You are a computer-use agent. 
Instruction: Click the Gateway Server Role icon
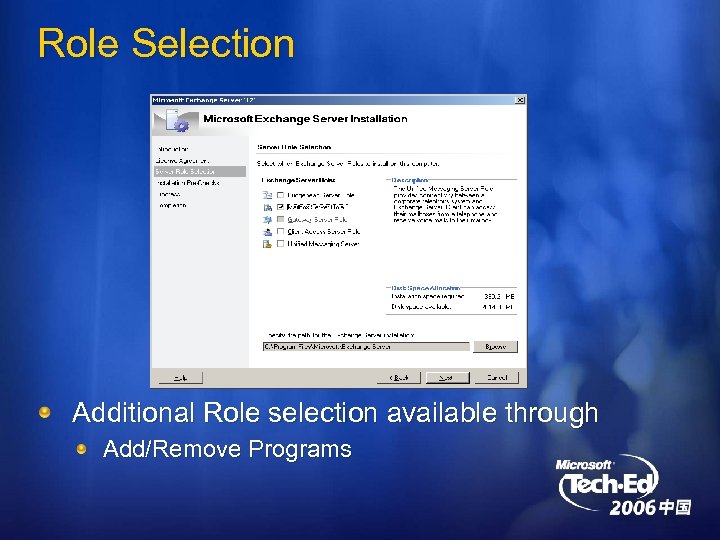point(267,219)
